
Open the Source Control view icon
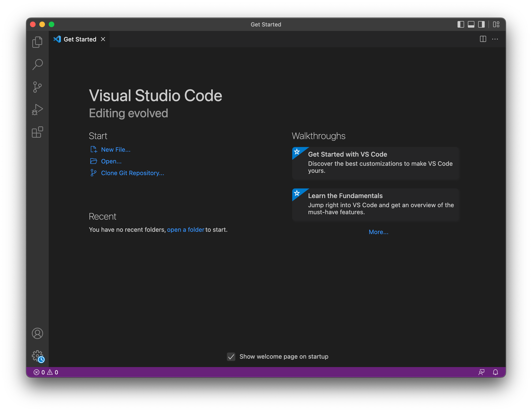[37, 87]
